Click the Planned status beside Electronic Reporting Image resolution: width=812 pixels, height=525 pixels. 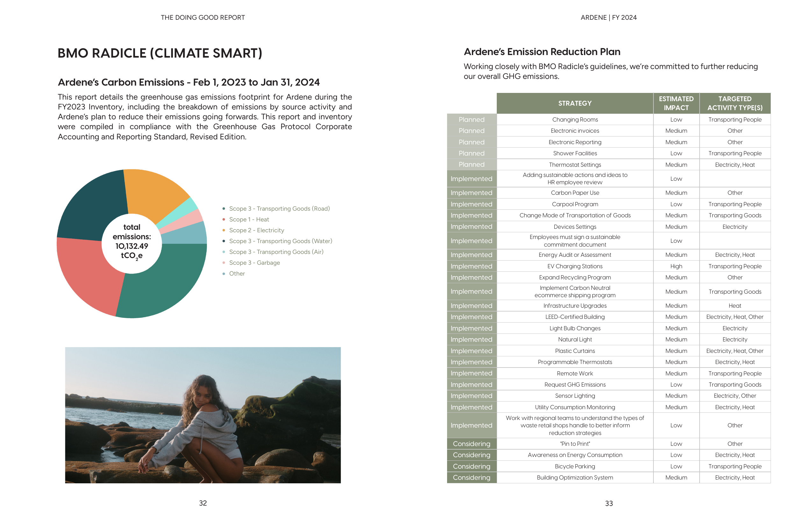[x=472, y=142]
